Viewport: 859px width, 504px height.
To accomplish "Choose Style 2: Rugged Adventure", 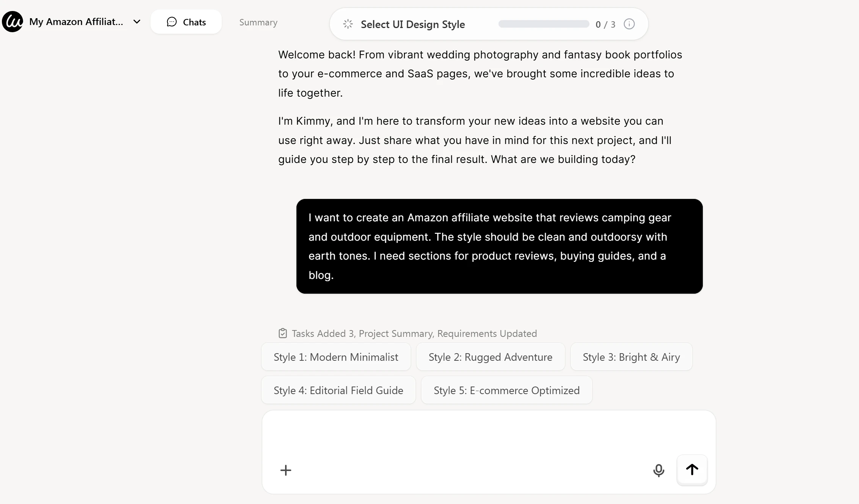I will (x=491, y=357).
